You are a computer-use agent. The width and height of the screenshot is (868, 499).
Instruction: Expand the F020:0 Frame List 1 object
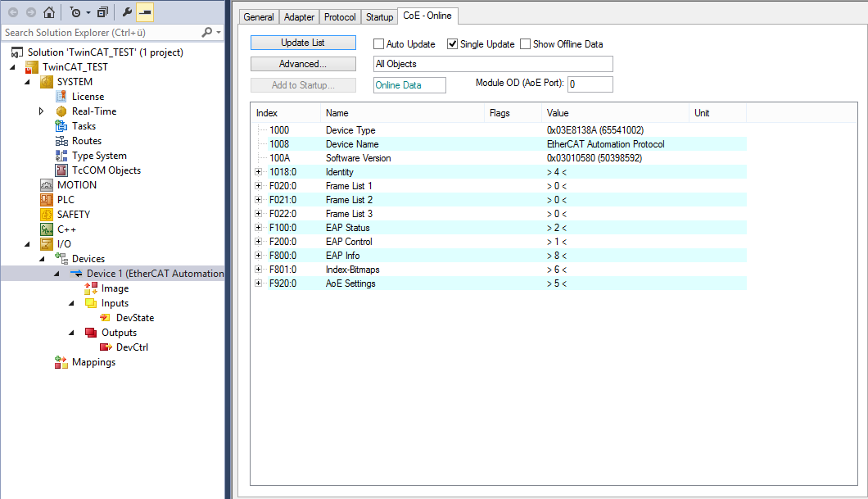point(258,185)
